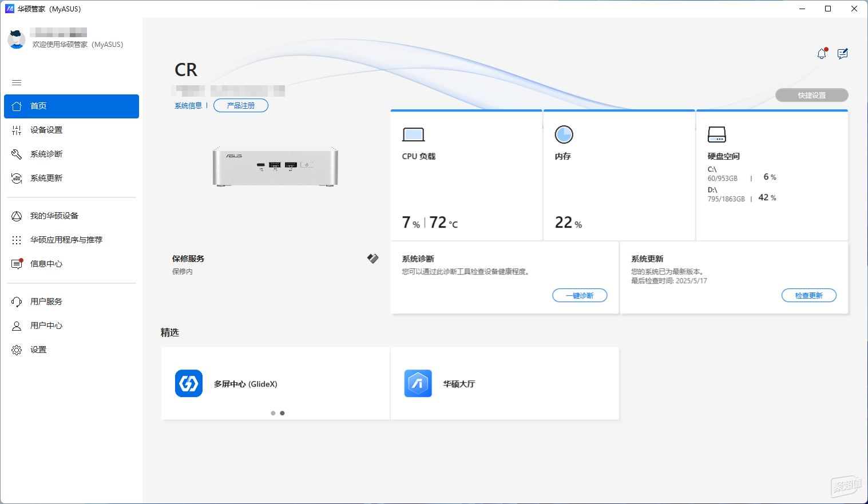868x504 pixels.
Task: Click the 60/953GB drive C usage
Action: [x=723, y=178]
